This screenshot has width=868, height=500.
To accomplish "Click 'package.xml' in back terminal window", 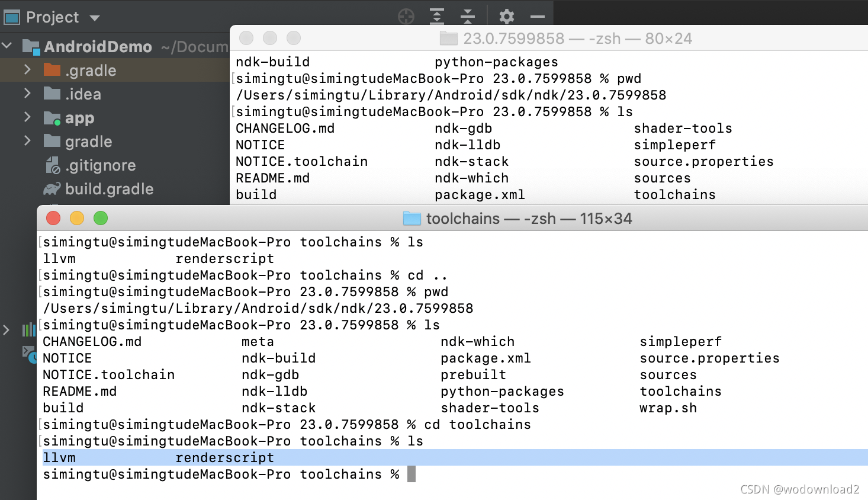I will tap(480, 194).
